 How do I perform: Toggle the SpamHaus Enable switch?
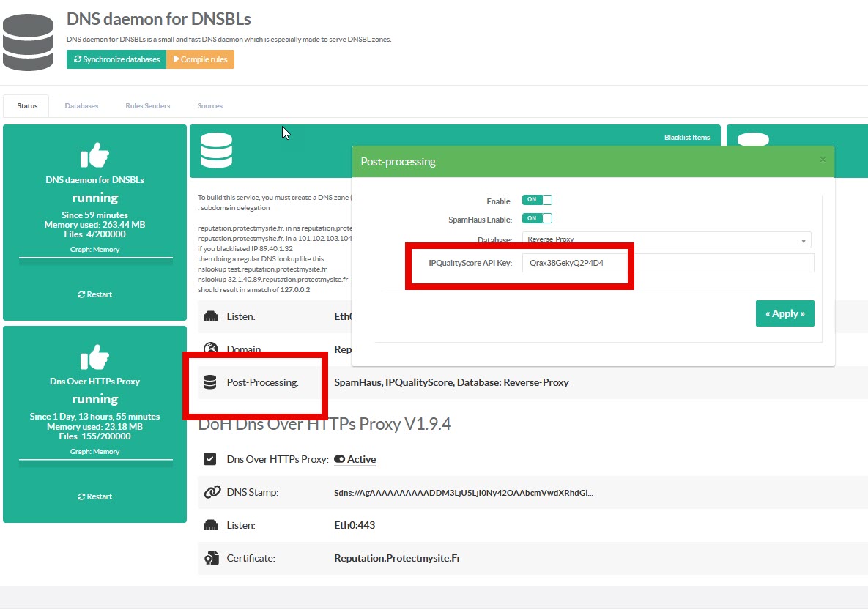point(537,218)
